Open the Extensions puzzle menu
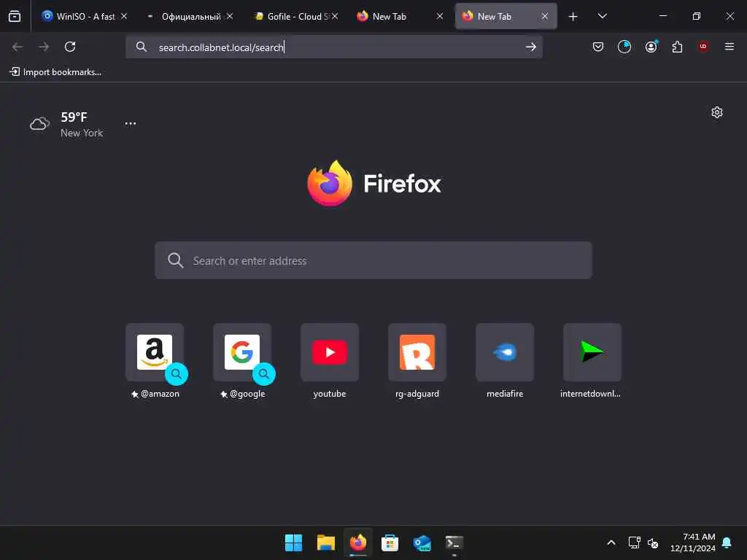Viewport: 747px width, 560px height. pyautogui.click(x=677, y=47)
